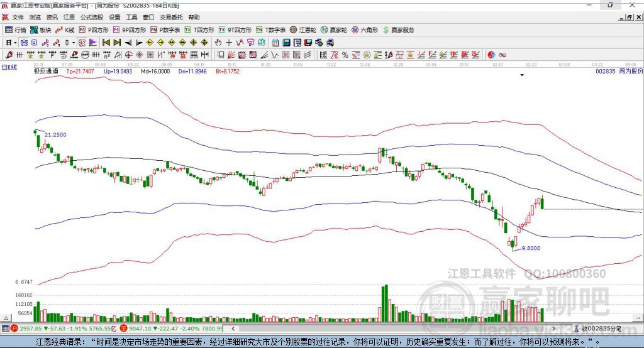
Task: Select the gold circled 金 icon
Action: [367, 55]
